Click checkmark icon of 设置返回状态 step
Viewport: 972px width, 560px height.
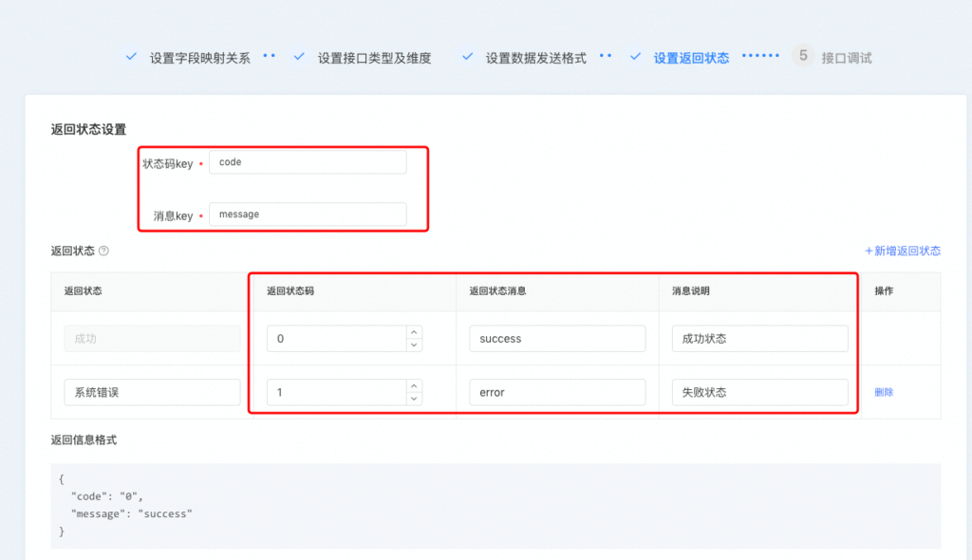click(x=635, y=57)
